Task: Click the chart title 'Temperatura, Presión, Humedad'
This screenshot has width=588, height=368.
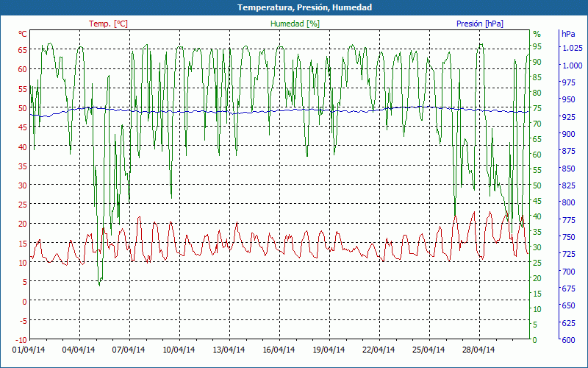Action: tap(304, 7)
